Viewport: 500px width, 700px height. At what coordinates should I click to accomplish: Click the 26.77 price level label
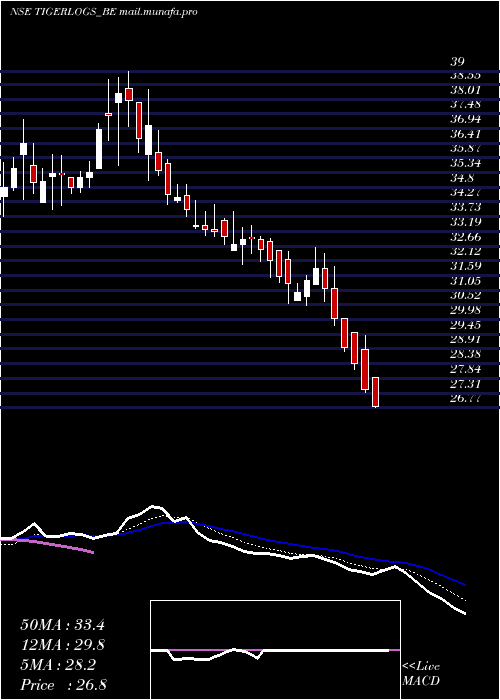point(465,398)
